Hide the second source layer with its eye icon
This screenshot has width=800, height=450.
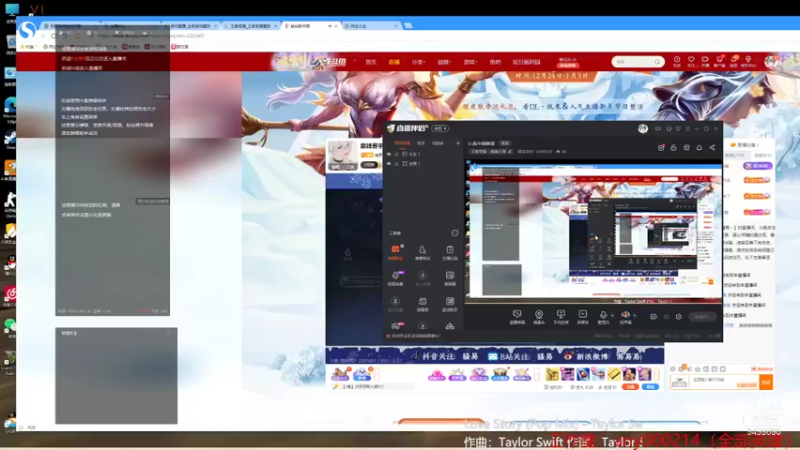pyautogui.click(x=389, y=164)
